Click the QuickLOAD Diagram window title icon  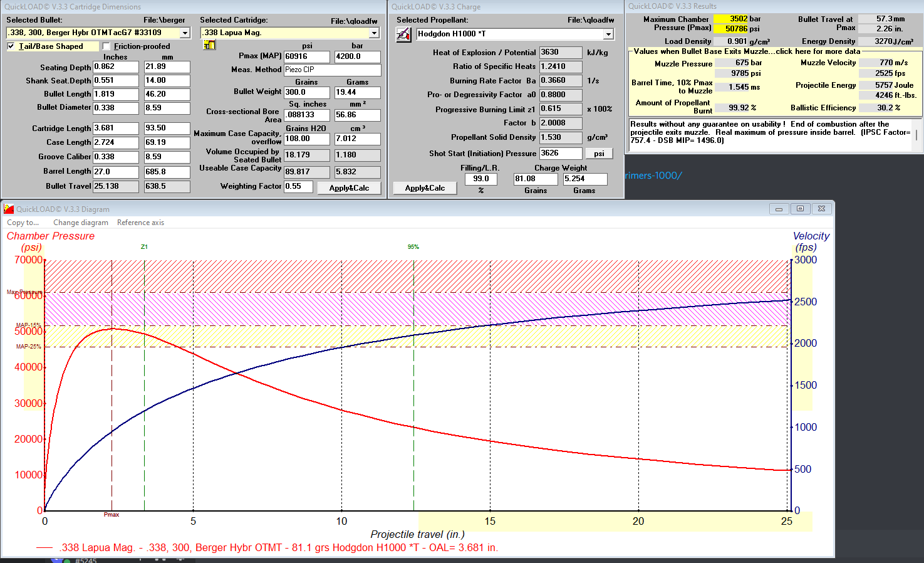[9, 209]
